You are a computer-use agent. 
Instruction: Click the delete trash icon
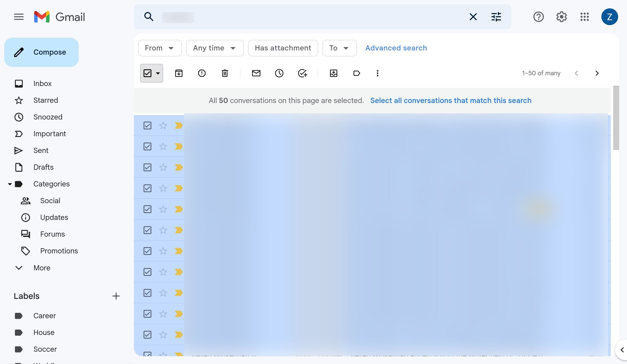pos(225,73)
